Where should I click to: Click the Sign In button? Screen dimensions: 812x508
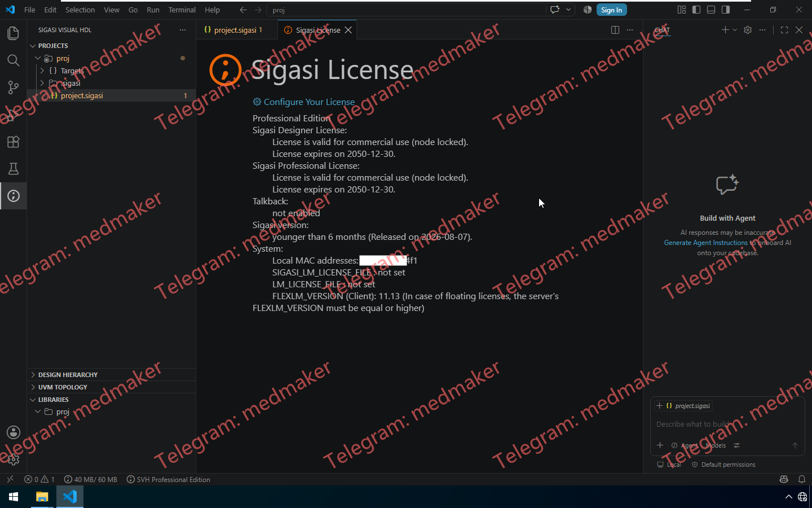pyautogui.click(x=611, y=10)
